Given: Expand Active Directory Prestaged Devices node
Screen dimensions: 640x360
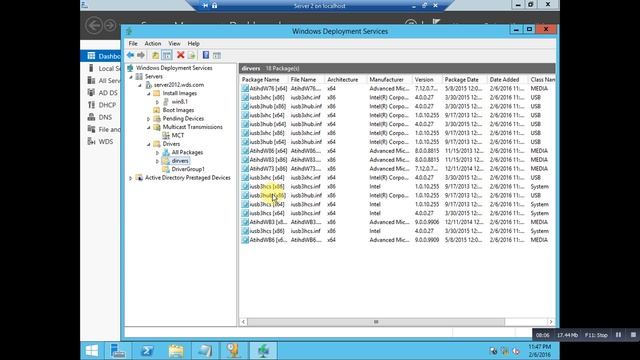Looking at the screenshot, I should coord(131,178).
